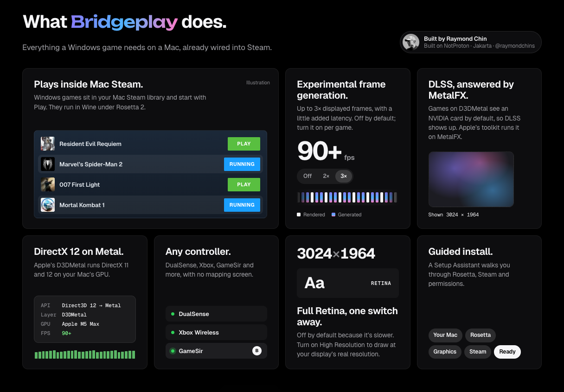The image size is (564, 392).
Task: Click the B badge on GameSir row
Action: tap(257, 351)
